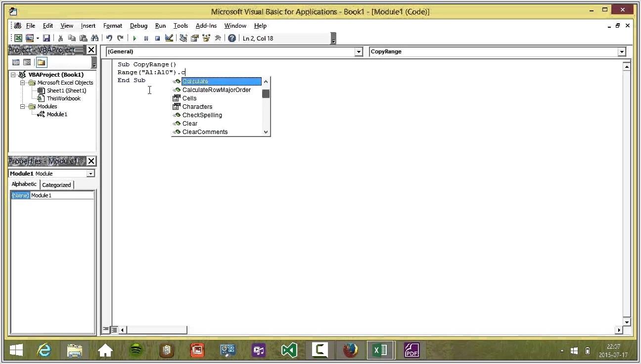Viewport: 641px width, 364px height.
Task: Click the Windows Start button
Action: 16,351
